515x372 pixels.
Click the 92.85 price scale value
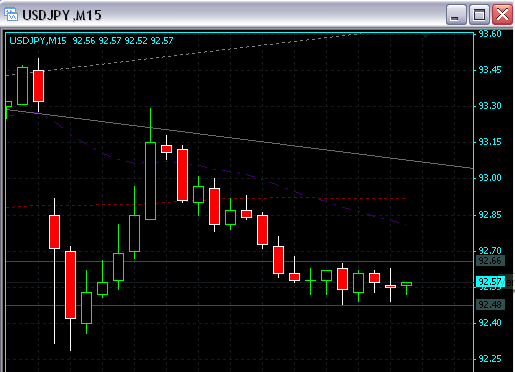pyautogui.click(x=490, y=215)
